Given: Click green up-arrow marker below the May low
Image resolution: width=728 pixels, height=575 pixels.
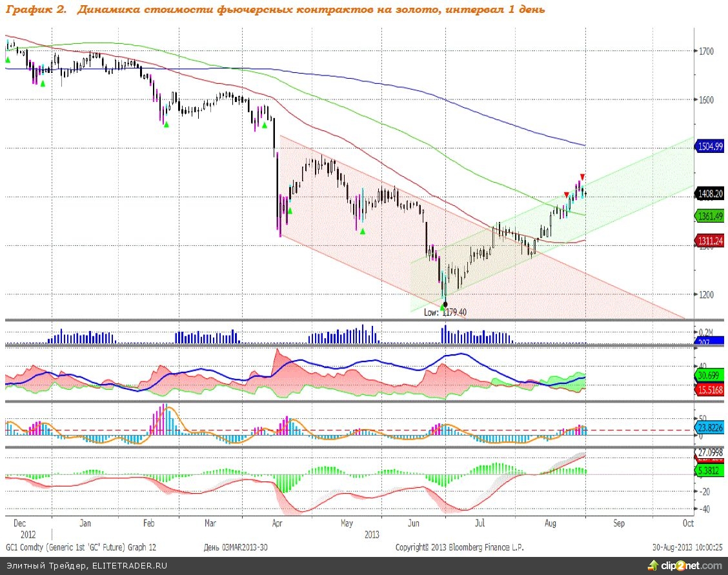Looking at the screenshot, I should [x=363, y=230].
